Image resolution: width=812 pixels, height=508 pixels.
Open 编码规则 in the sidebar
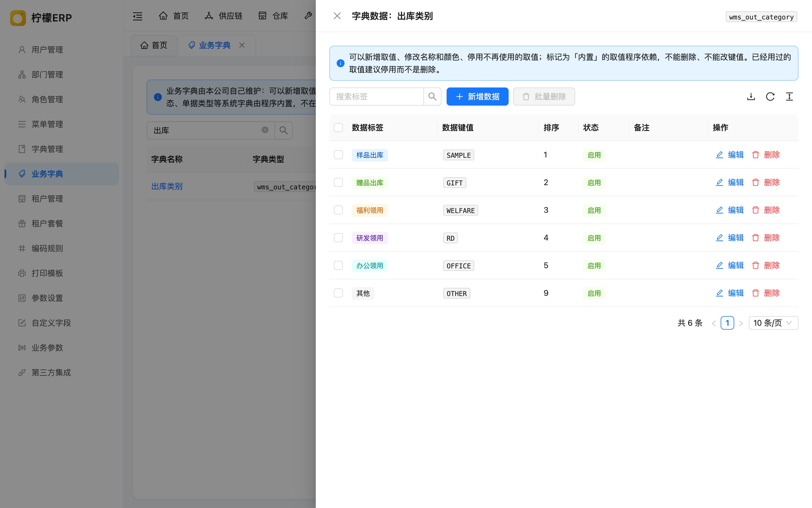[62, 248]
